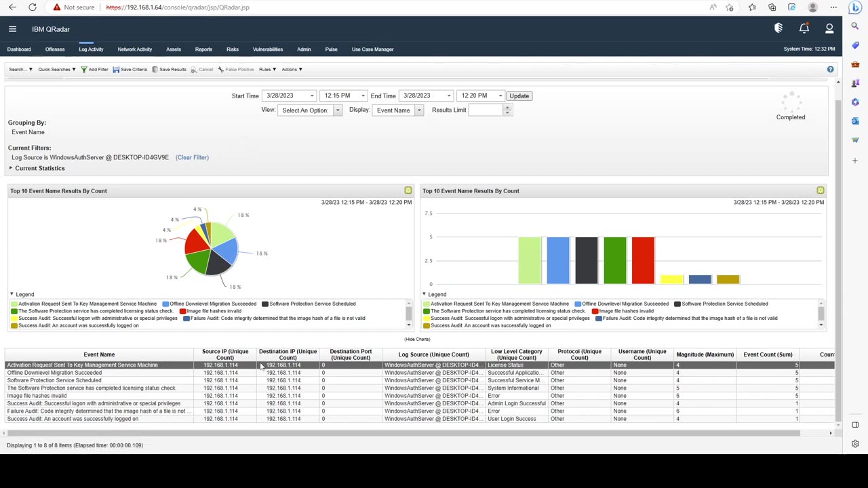Sort by Event Name column header
The image size is (868, 488).
click(99, 354)
